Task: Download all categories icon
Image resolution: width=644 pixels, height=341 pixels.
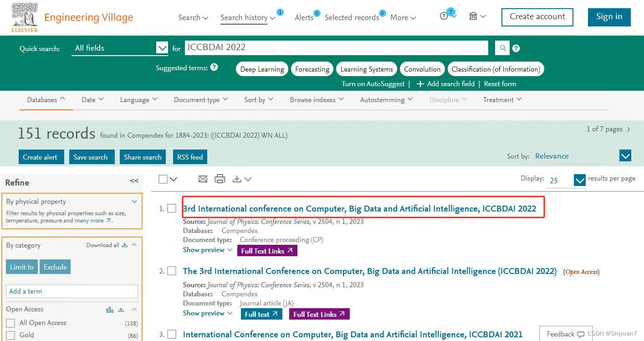Action: 125,245
